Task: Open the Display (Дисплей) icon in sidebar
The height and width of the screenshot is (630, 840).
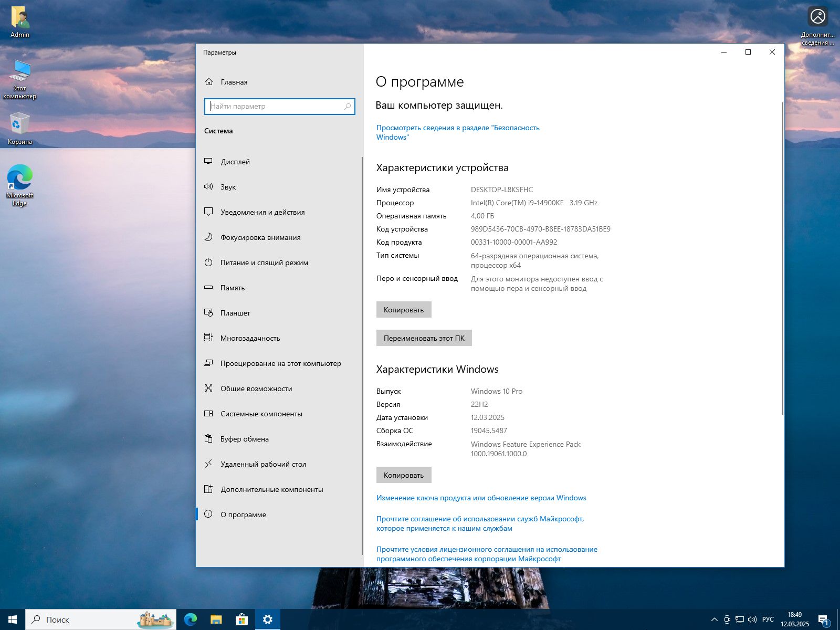Action: (208, 161)
